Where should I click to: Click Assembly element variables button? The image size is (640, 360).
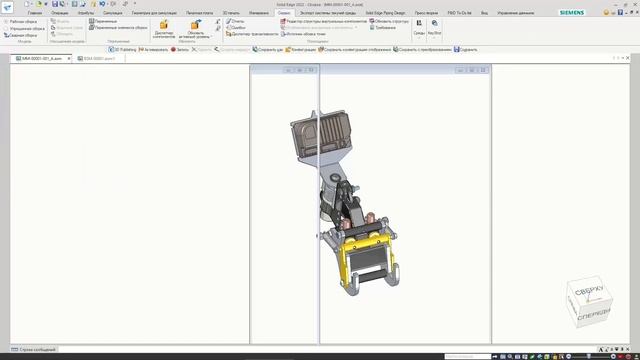click(x=118, y=27)
